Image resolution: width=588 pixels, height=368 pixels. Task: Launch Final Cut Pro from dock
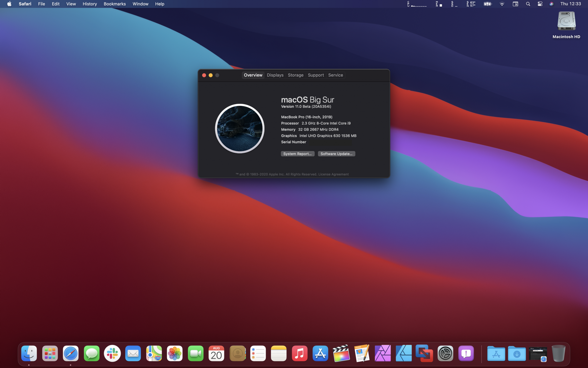[x=341, y=353]
